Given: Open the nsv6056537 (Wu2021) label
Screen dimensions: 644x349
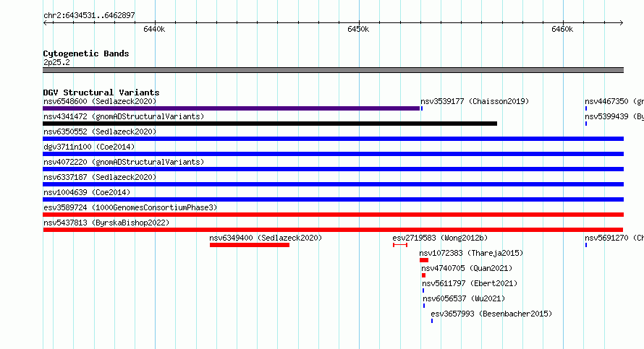Looking at the screenshot, I should point(464,298).
